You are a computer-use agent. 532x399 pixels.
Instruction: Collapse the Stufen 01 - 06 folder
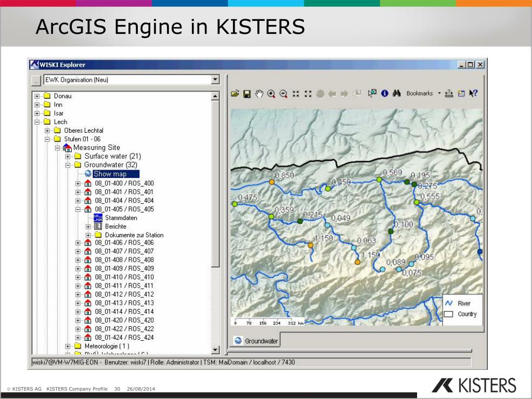click(47, 139)
